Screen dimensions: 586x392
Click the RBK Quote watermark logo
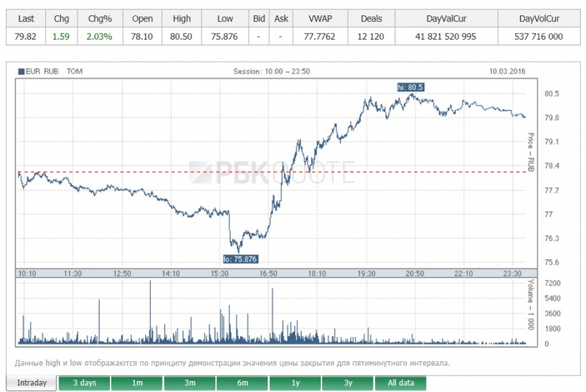point(271,173)
